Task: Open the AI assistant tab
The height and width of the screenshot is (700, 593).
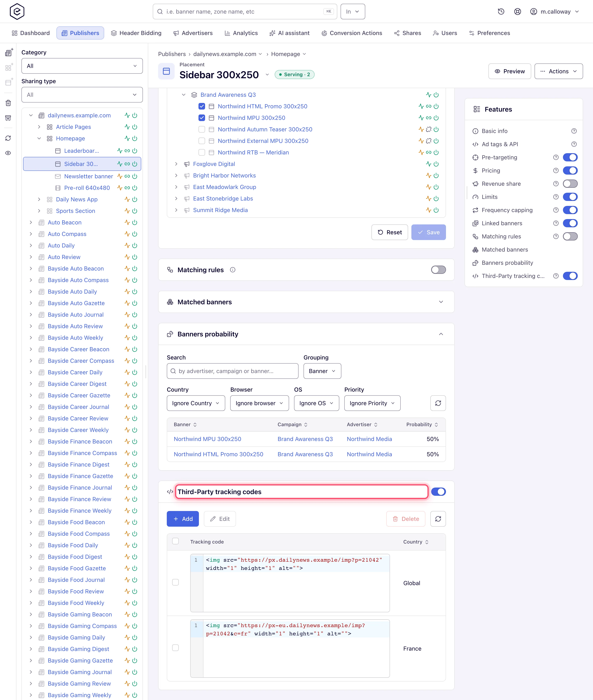Action: click(x=289, y=33)
